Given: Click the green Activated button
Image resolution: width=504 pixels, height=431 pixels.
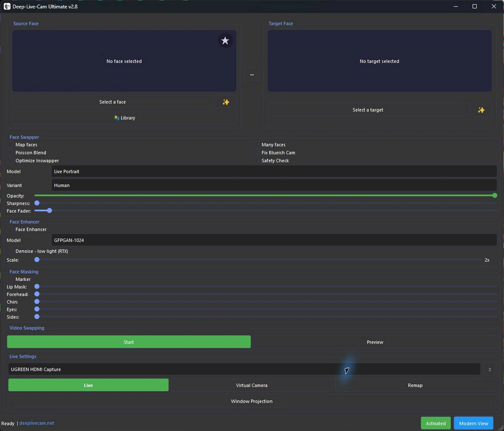Looking at the screenshot, I should pos(436,423).
